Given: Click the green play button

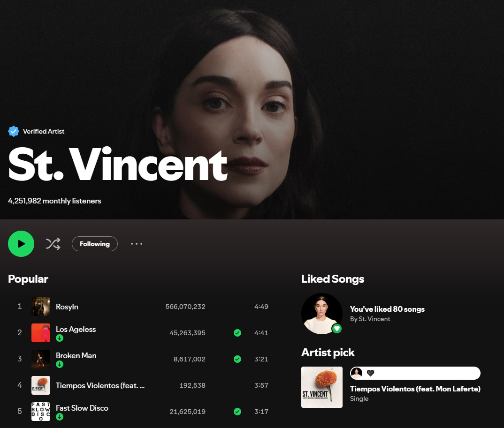Looking at the screenshot, I should point(21,244).
